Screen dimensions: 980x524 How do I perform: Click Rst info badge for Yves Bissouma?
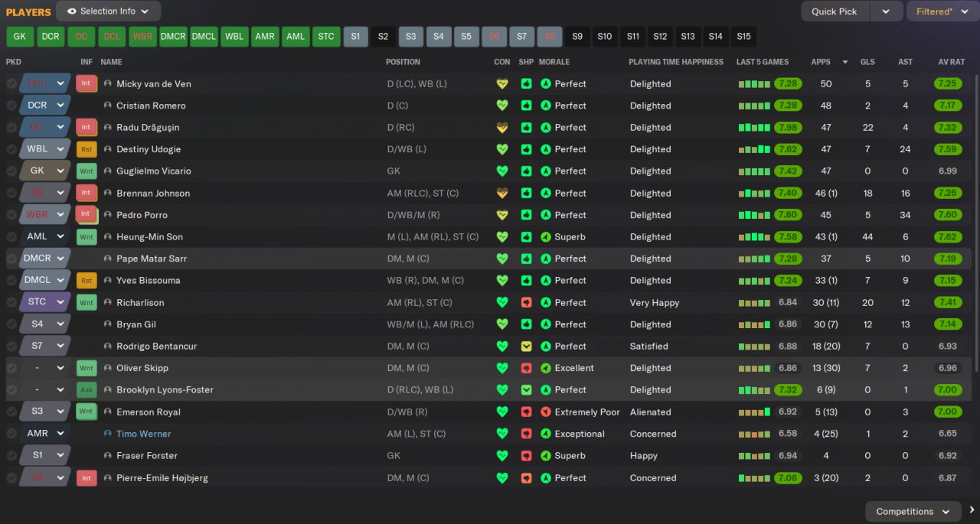(x=87, y=280)
